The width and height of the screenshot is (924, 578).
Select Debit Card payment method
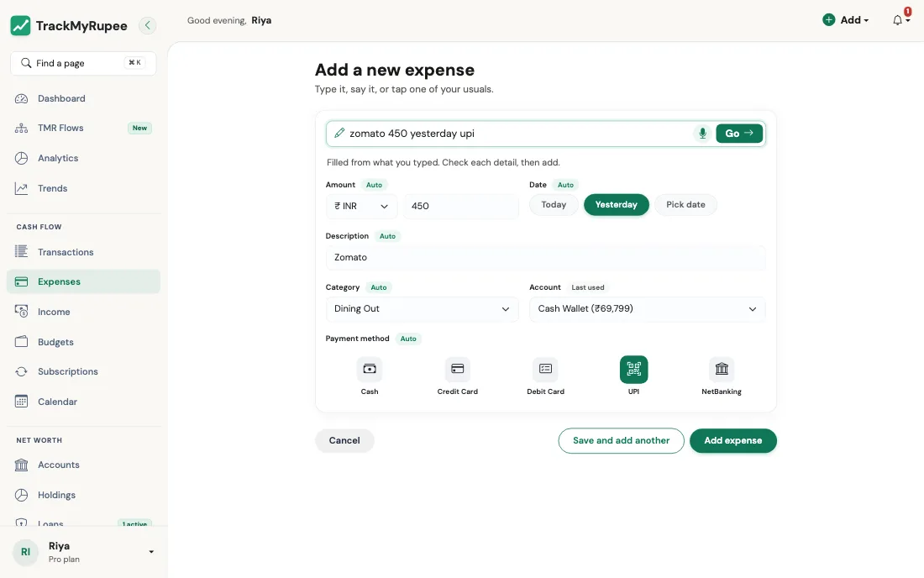click(x=546, y=376)
